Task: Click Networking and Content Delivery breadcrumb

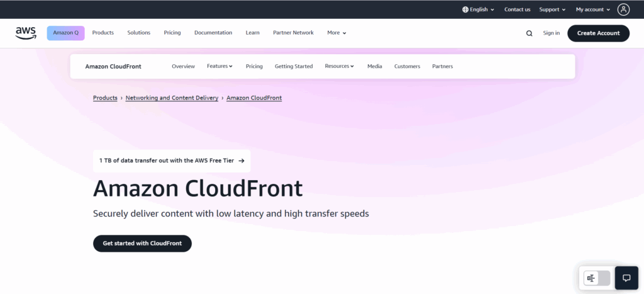Action: 172,98
